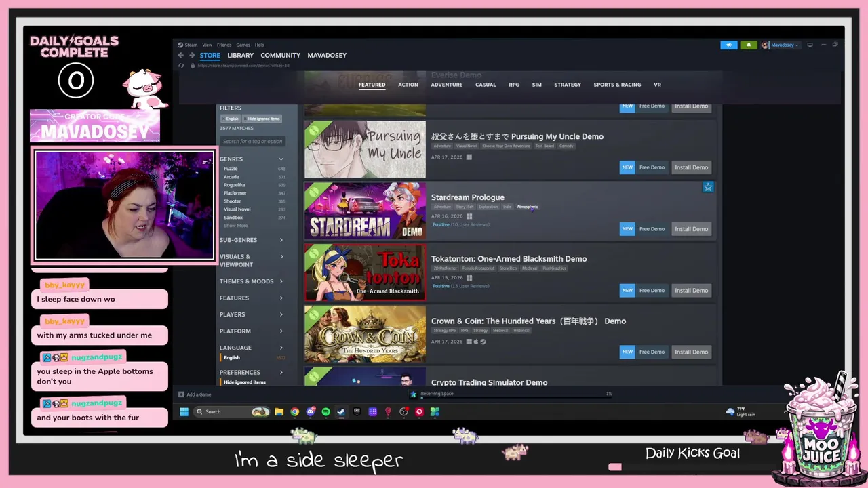The width and height of the screenshot is (868, 488).
Task: Click the Windows taskbar Search box
Action: (231, 411)
